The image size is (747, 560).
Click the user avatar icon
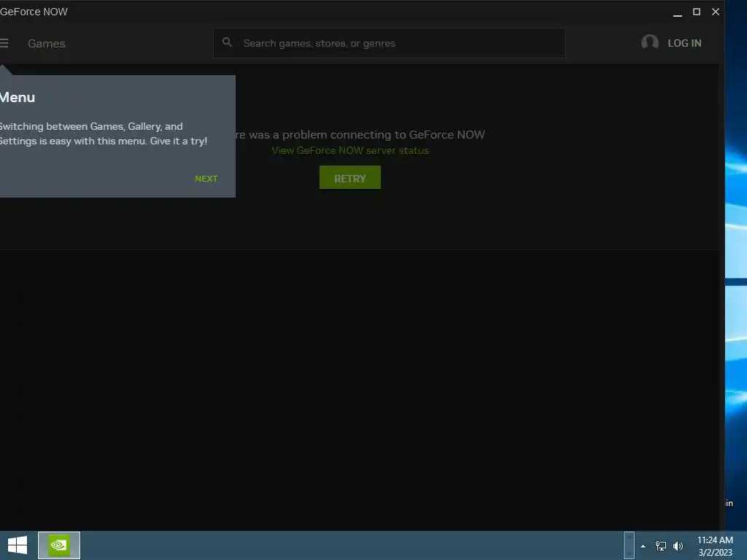[x=649, y=42]
